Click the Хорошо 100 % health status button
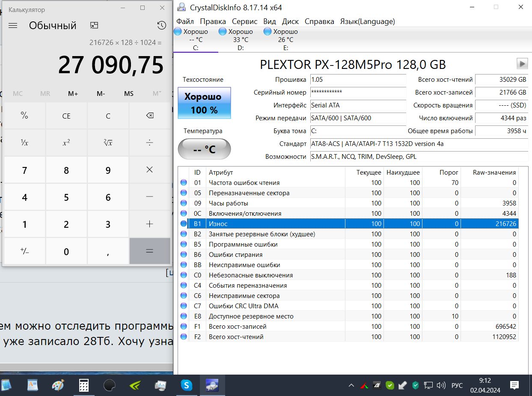Viewport: 532px width, 396px height. 204,103
